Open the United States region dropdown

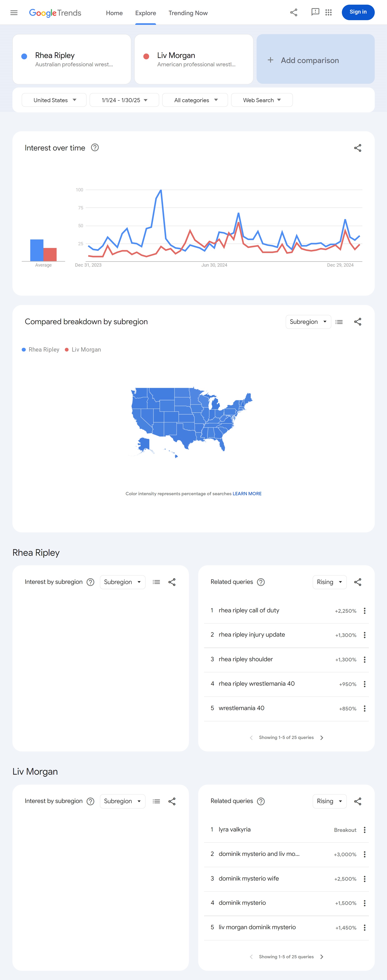coord(54,100)
